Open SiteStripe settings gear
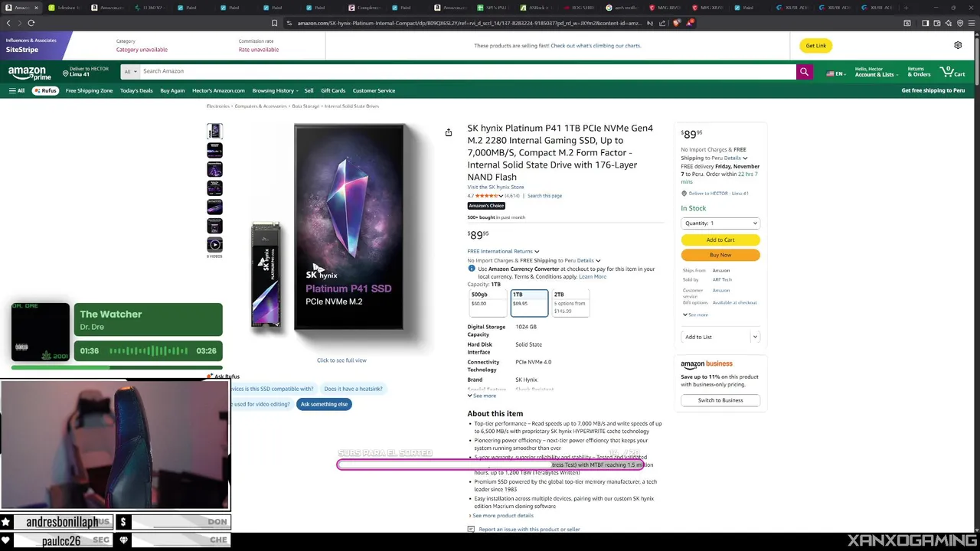The height and width of the screenshot is (551, 980). 958,45
